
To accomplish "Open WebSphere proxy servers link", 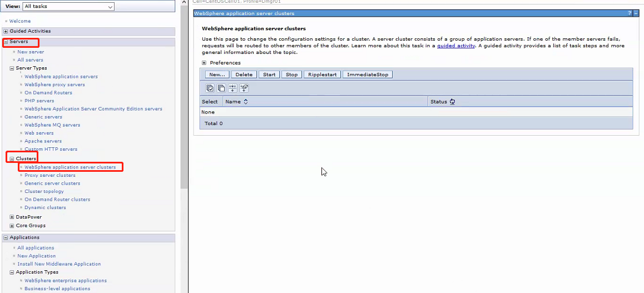I will point(55,85).
